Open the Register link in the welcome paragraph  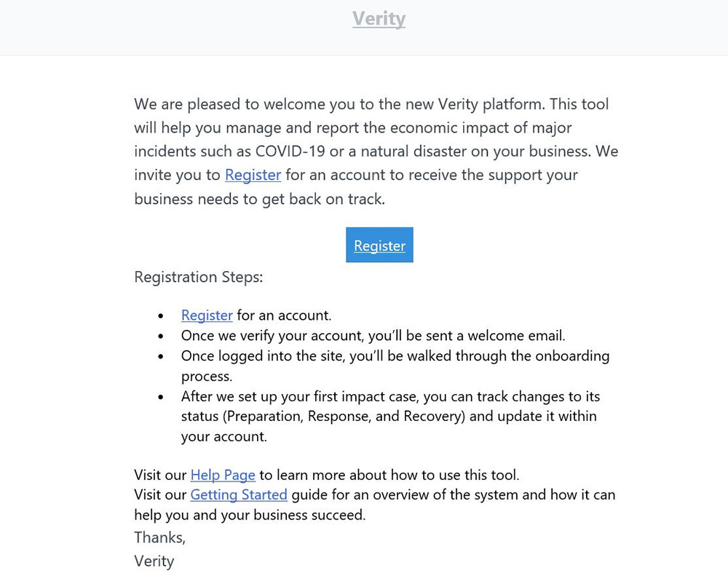[x=253, y=175]
